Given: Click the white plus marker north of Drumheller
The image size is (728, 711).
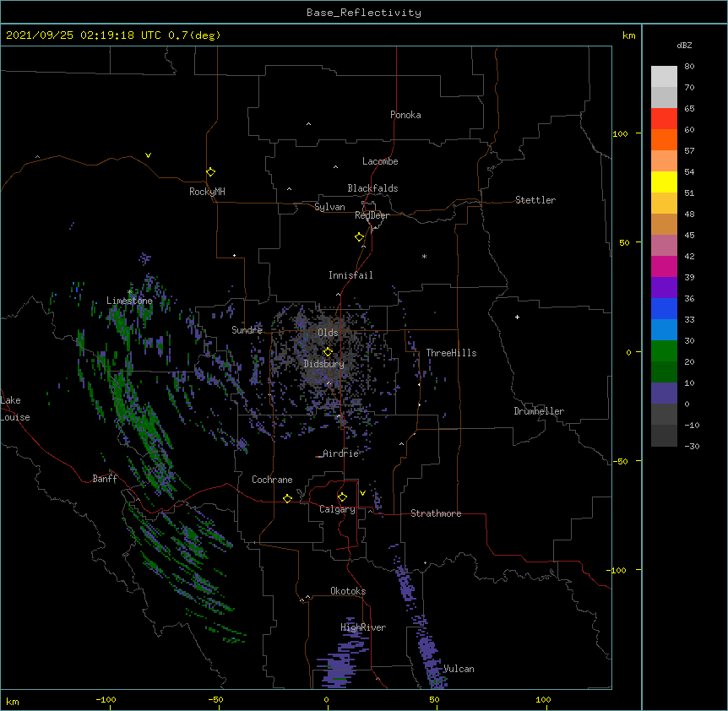Looking at the screenshot, I should (x=517, y=317).
